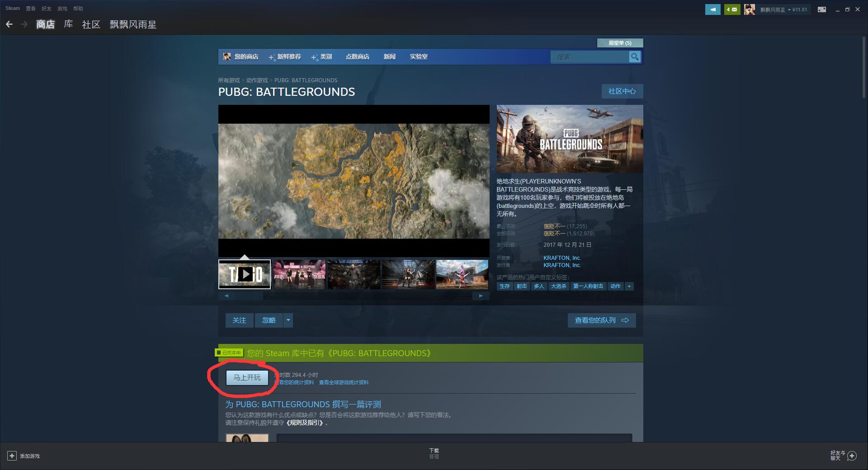Open the account name dropdown 飘飘风雨星
Screen dimensions: 868x470
tap(775, 9)
